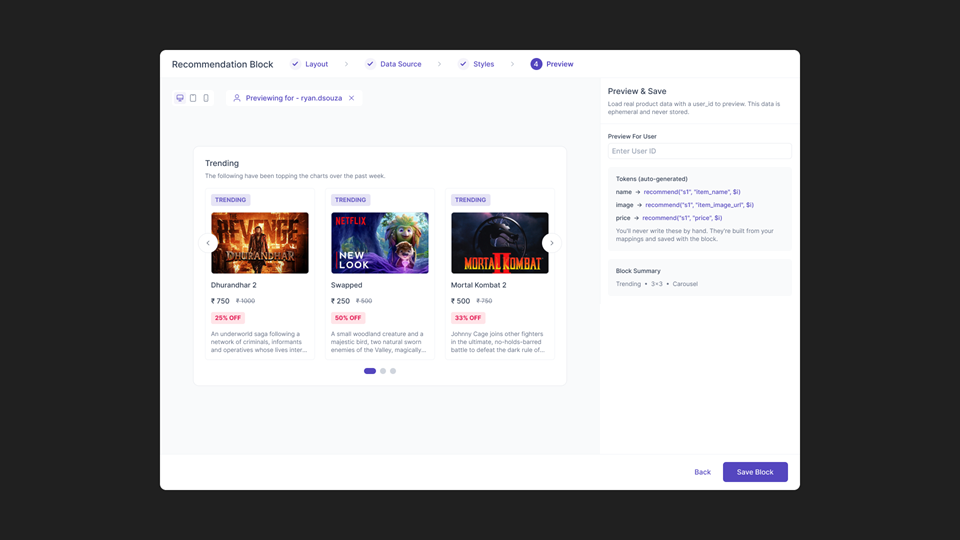Click the Mortal Kombat 2 title

[x=479, y=285]
